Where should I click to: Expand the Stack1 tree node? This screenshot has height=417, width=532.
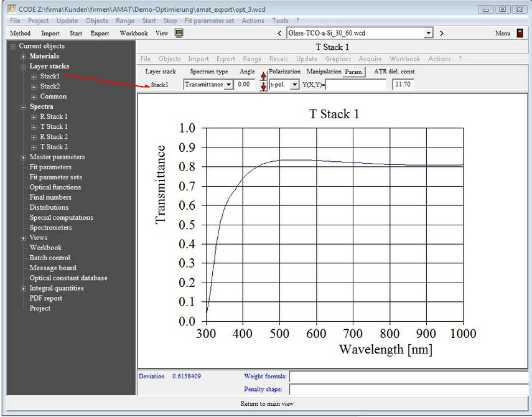tap(34, 77)
